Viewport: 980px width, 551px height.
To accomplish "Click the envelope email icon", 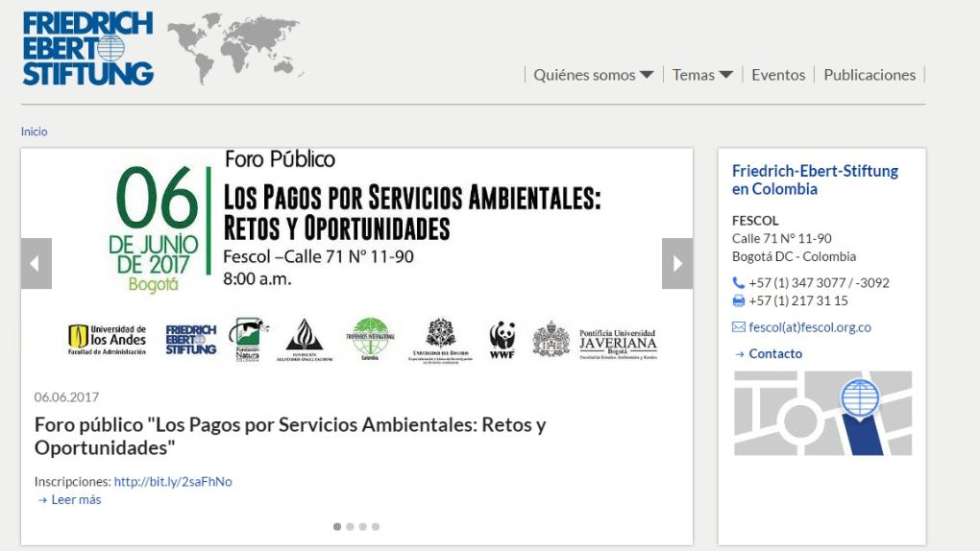I will click(x=738, y=327).
